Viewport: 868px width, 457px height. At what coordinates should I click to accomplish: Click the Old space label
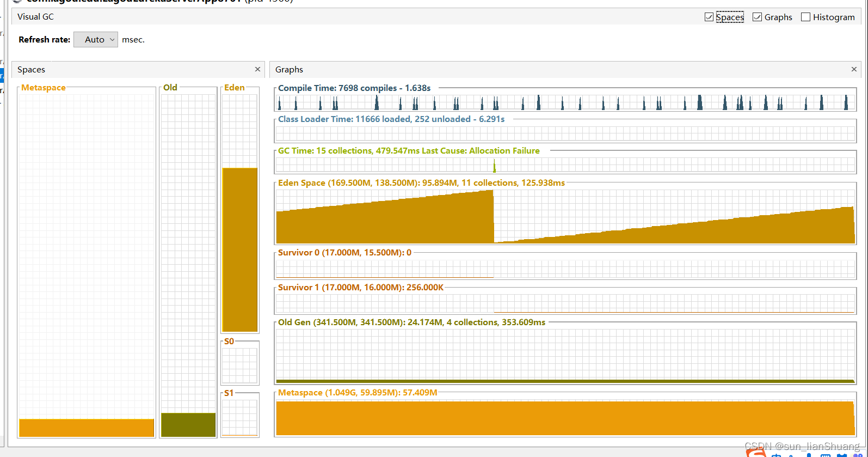point(170,87)
